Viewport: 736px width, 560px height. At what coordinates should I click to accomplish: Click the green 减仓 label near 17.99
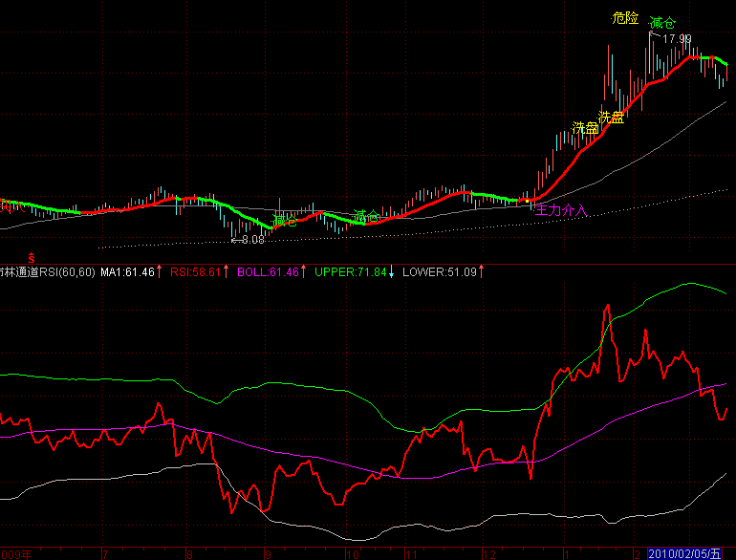[x=662, y=23]
